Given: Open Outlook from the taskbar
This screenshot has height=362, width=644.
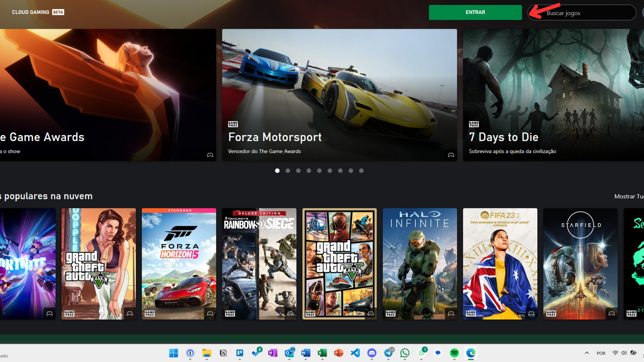Looking at the screenshot, I should (x=289, y=353).
